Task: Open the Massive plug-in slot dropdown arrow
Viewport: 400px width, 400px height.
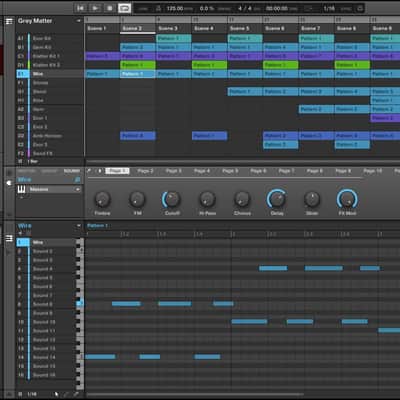Action: [x=78, y=189]
